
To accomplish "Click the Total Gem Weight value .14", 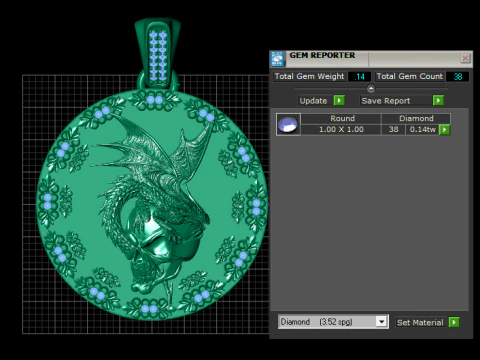I will [359, 77].
